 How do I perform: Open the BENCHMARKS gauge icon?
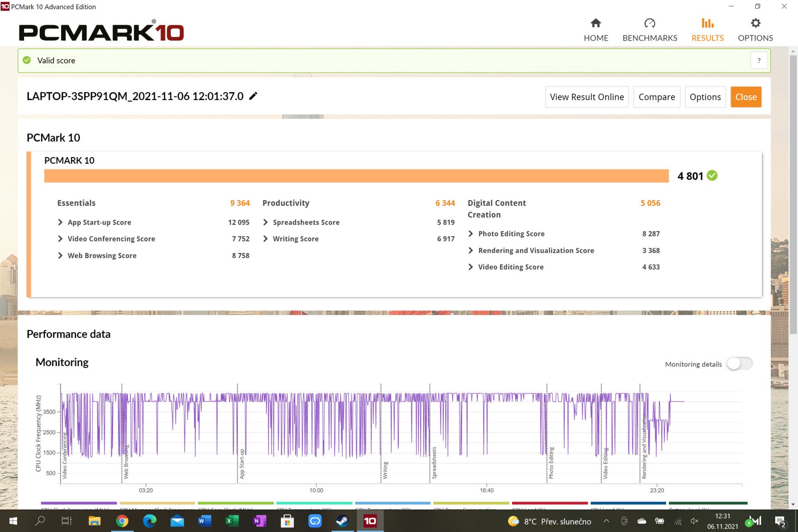click(x=650, y=23)
